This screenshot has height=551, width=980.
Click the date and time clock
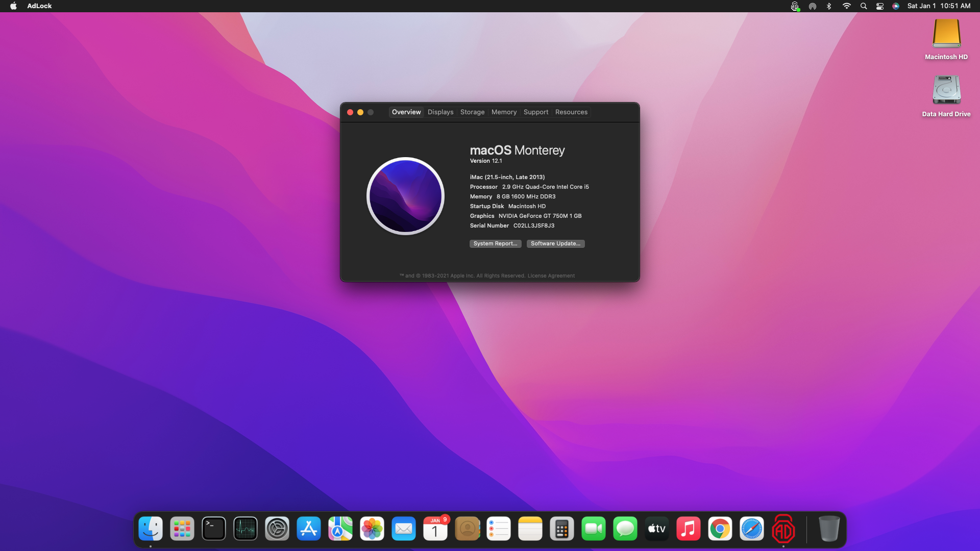coord(938,6)
